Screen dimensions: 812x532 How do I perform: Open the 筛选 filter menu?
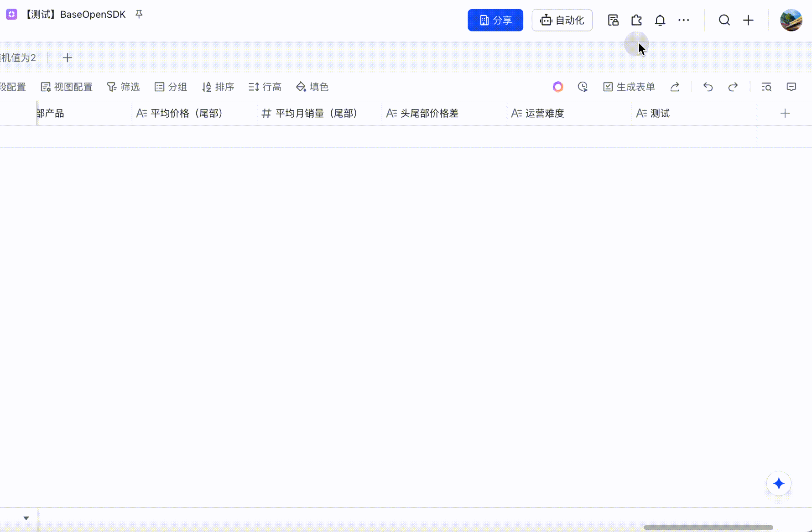(123, 87)
